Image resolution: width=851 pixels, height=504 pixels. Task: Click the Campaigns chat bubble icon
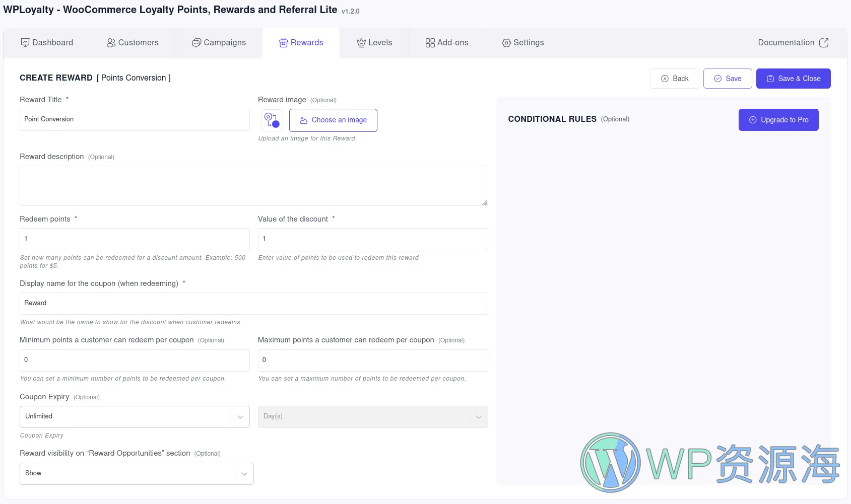click(x=197, y=43)
